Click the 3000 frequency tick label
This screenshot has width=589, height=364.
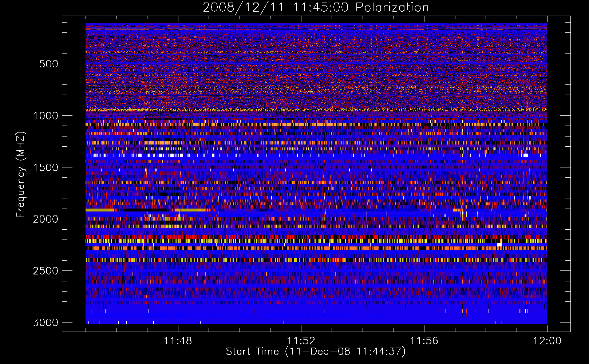[46, 323]
